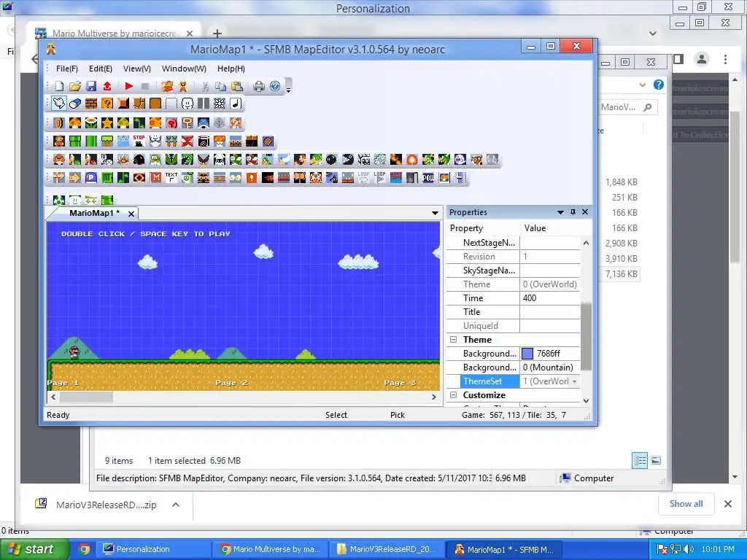Click the STOP camera icon

tap(139, 141)
